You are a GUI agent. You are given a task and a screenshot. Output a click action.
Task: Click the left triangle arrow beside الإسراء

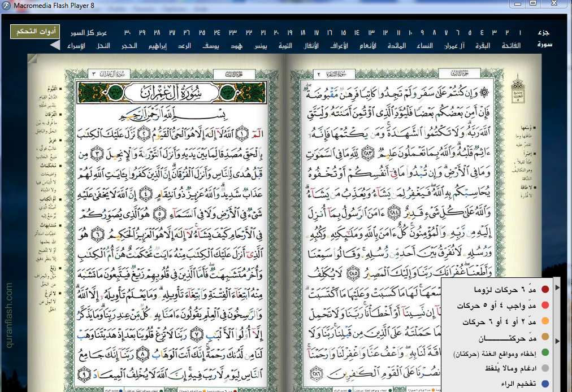point(55,45)
